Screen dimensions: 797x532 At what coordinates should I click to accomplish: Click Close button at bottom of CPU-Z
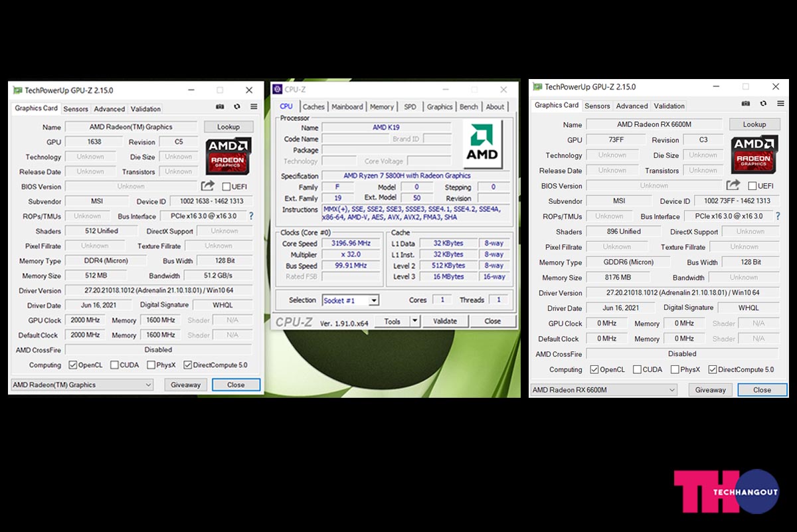click(x=493, y=321)
